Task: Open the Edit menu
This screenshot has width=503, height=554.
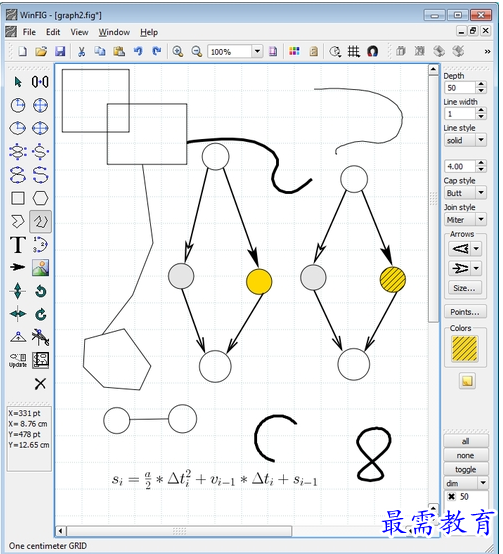Action: (53, 32)
